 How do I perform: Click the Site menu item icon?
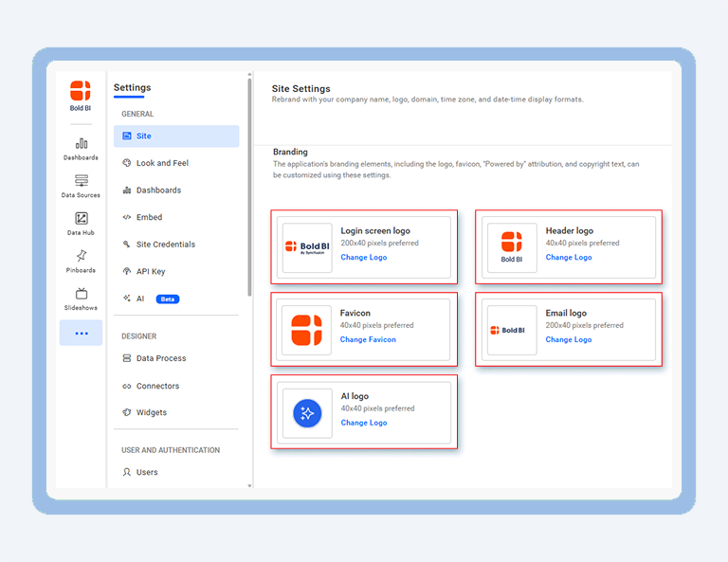click(x=127, y=136)
